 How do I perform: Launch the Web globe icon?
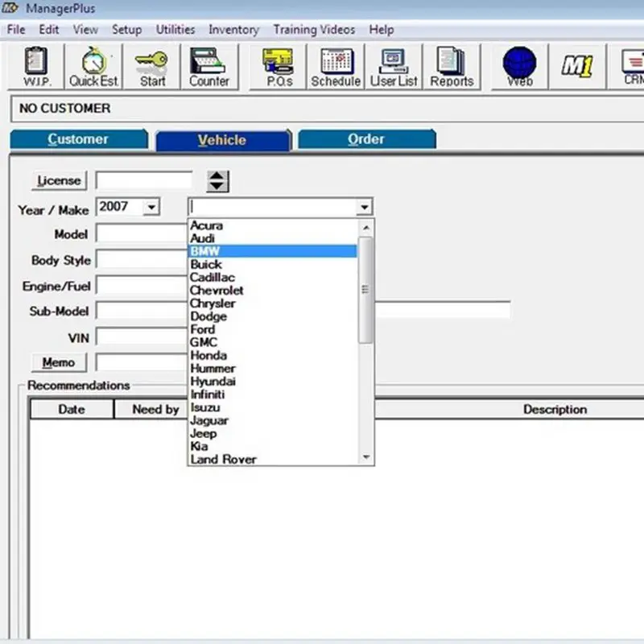[520, 67]
